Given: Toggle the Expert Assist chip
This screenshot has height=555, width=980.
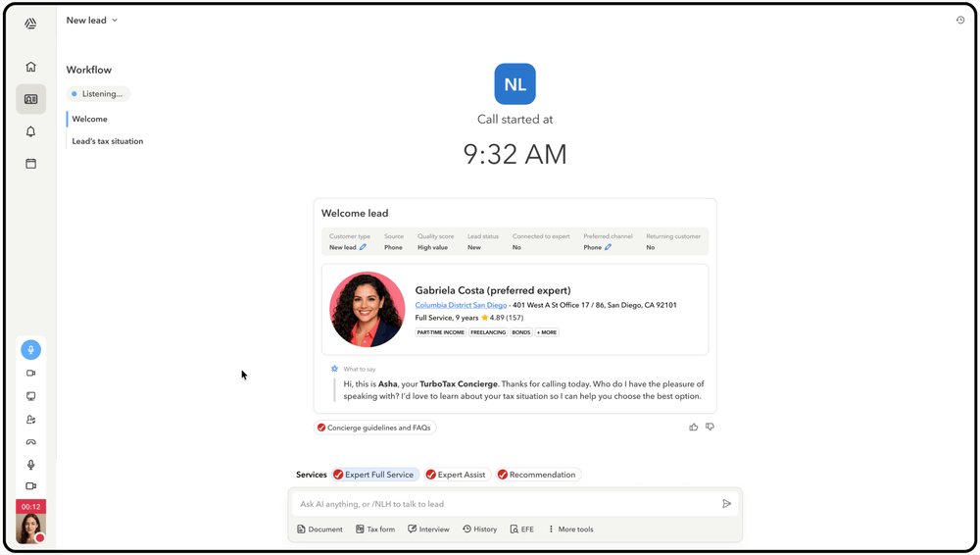Looking at the screenshot, I should [x=457, y=475].
